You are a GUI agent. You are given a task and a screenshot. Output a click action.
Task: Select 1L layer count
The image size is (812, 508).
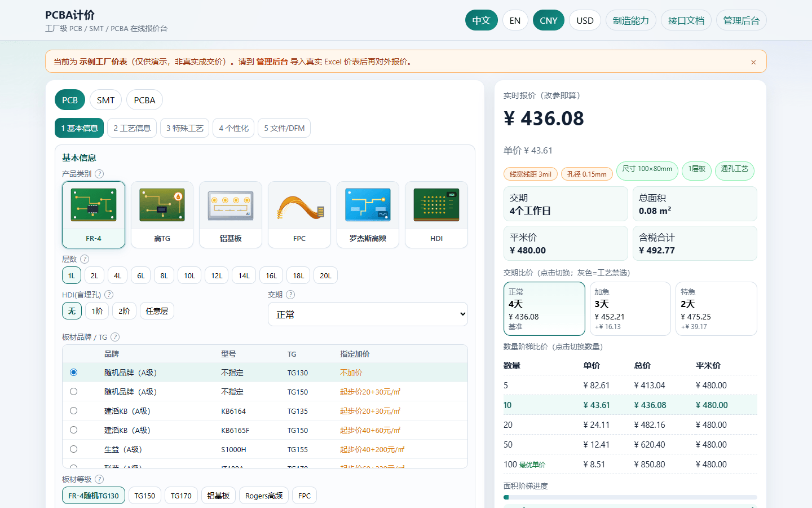[x=72, y=275]
